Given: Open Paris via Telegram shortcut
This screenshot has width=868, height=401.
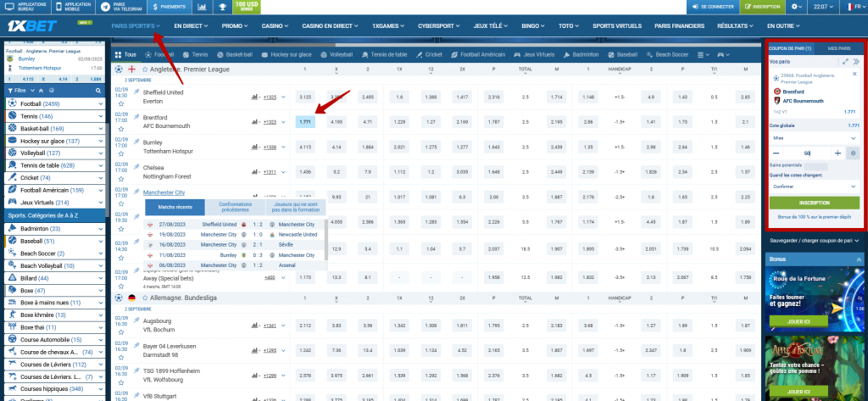Looking at the screenshot, I should point(120,7).
